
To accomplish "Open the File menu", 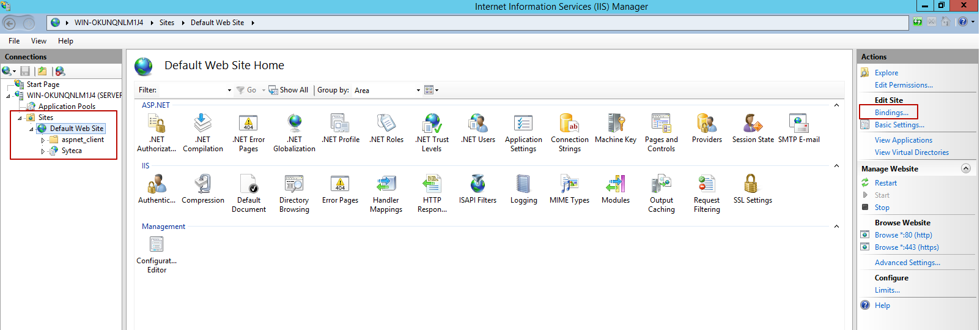I will (14, 41).
